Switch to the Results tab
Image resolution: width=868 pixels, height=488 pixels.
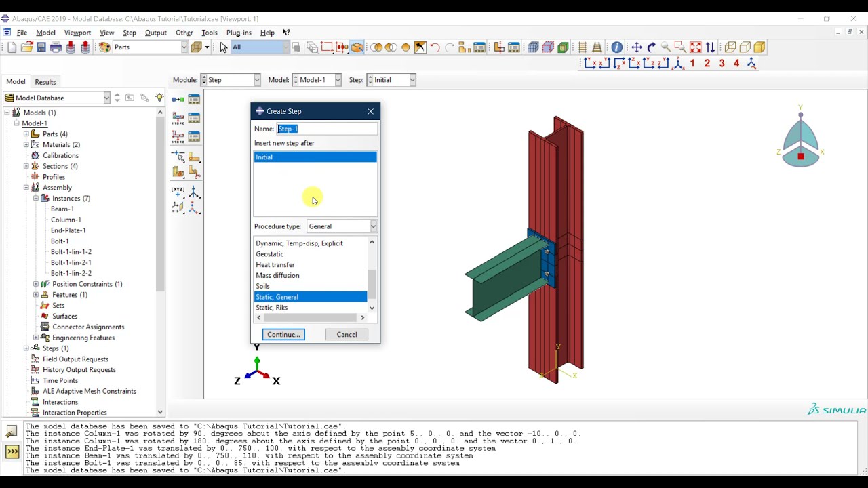point(45,82)
